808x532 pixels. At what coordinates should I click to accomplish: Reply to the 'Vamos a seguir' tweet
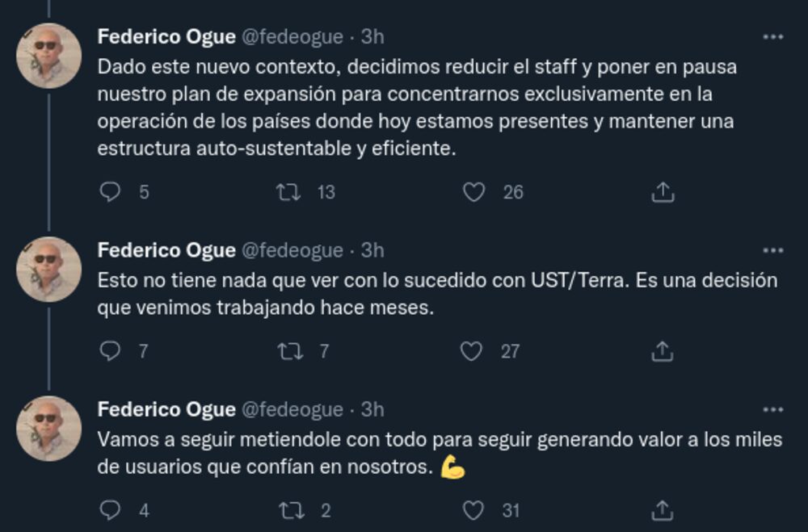click(x=109, y=510)
